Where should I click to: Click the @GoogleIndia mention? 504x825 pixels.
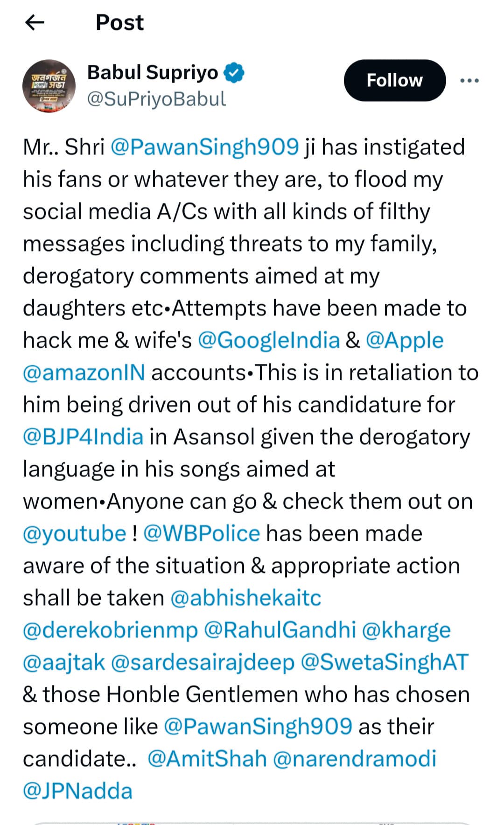[269, 341]
